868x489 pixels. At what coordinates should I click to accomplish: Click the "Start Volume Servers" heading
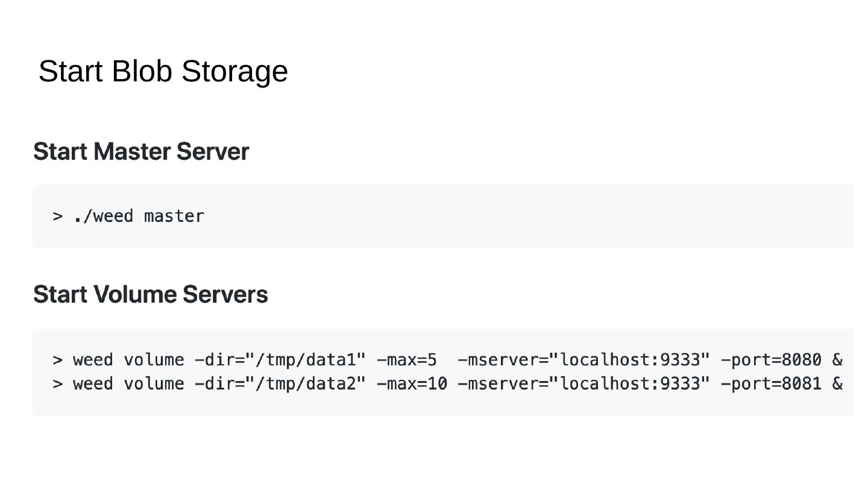point(151,295)
